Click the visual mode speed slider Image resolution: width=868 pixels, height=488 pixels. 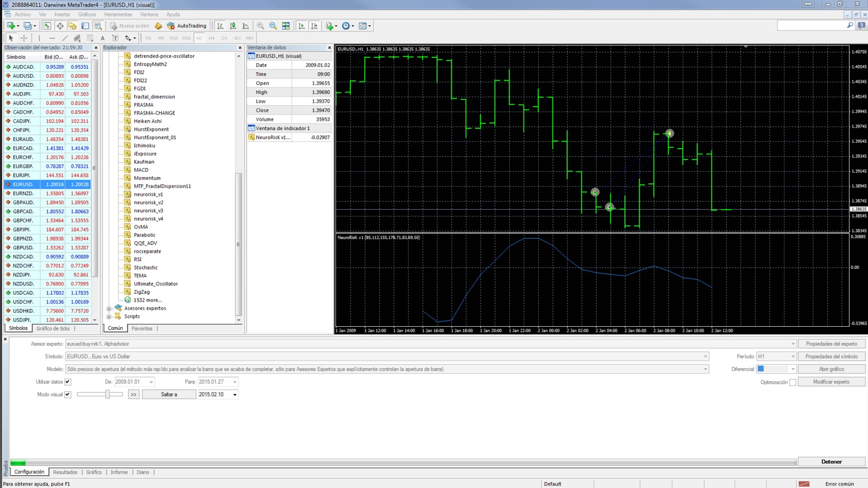[107, 394]
